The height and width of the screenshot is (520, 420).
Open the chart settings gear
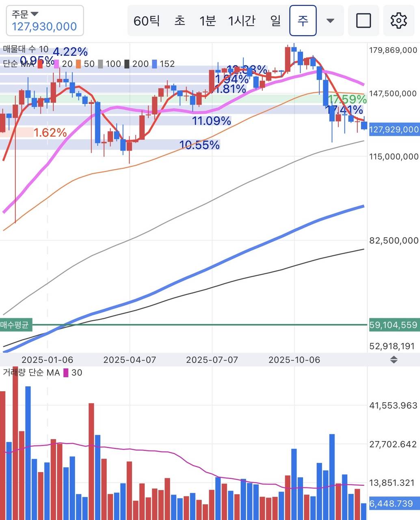[398, 20]
